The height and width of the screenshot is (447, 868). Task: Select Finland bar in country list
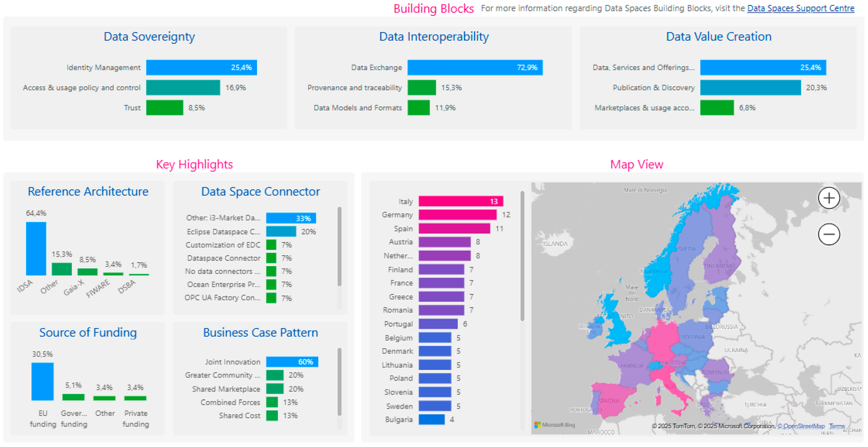click(441, 270)
